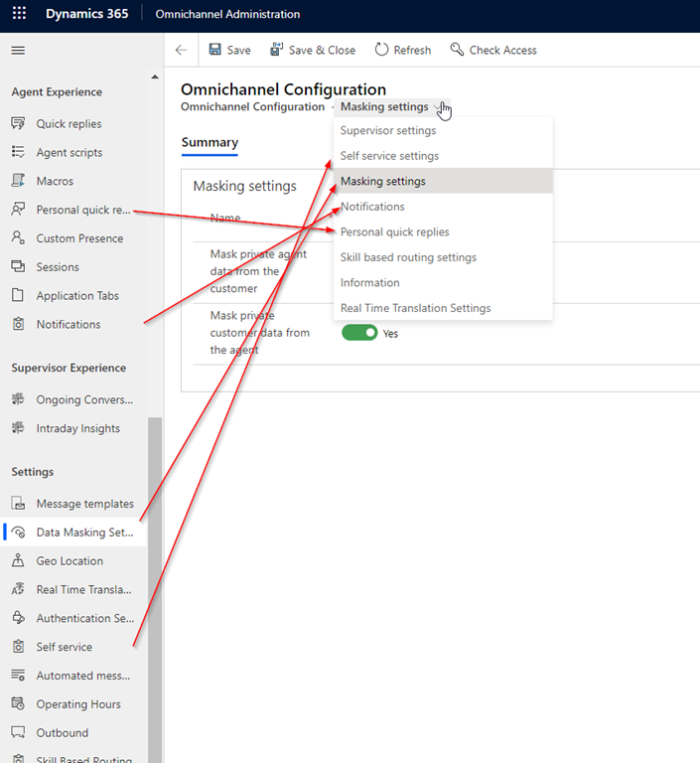Click the sidebar vertical scrollbar thumb
The image size is (700, 763).
point(155,590)
